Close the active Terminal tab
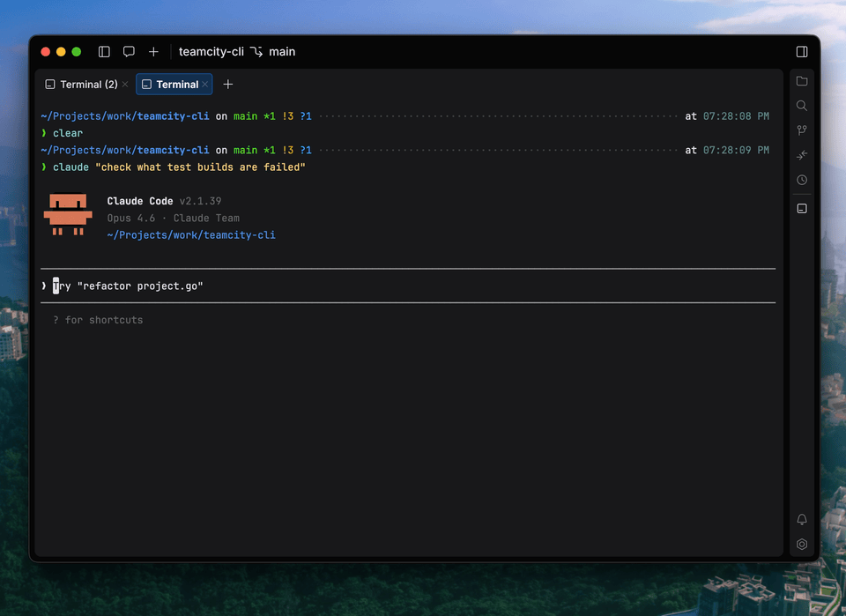This screenshot has height=616, width=846. [x=205, y=85]
